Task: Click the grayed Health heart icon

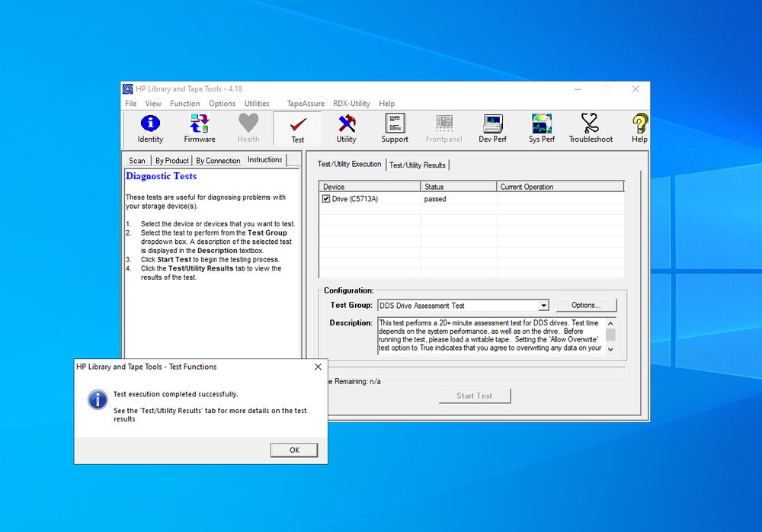Action: click(x=248, y=129)
